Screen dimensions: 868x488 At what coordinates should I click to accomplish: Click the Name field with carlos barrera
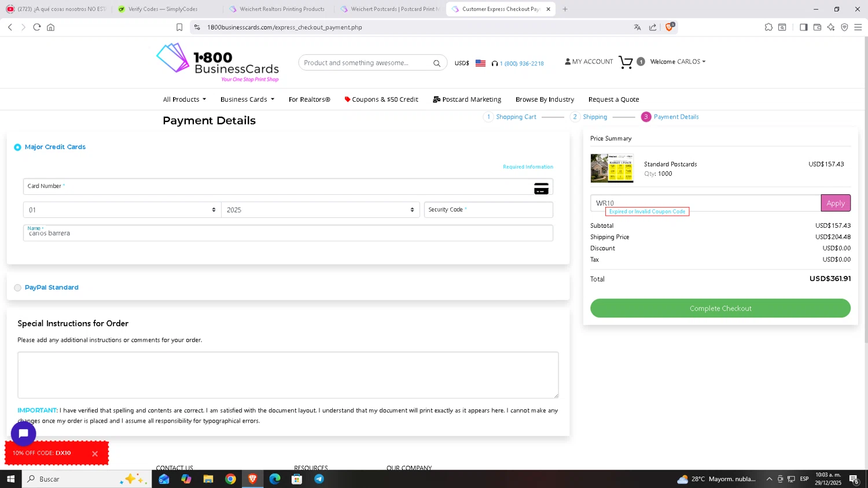click(x=288, y=233)
